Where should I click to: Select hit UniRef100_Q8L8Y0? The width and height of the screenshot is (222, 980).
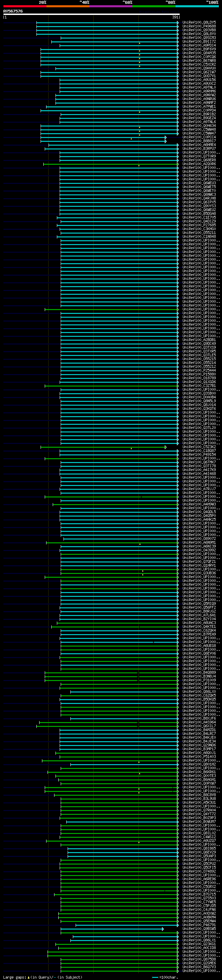click(x=199, y=34)
